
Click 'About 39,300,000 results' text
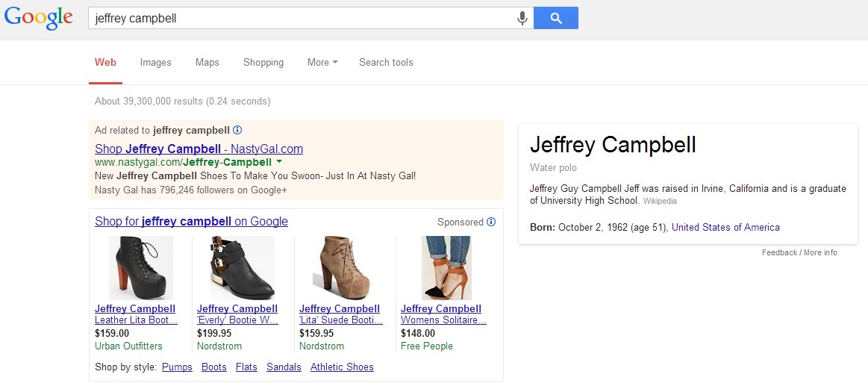pos(182,102)
